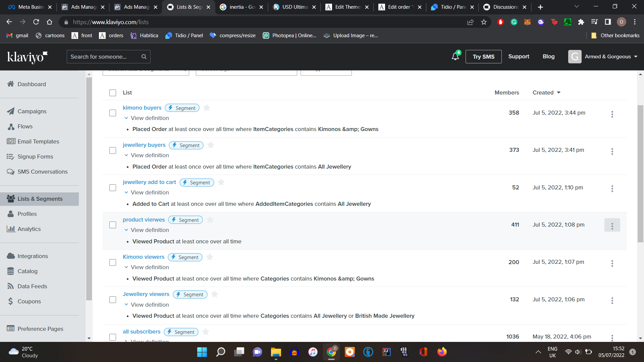Click the Windows Start button
The height and width of the screenshot is (362, 644).
click(x=202, y=352)
